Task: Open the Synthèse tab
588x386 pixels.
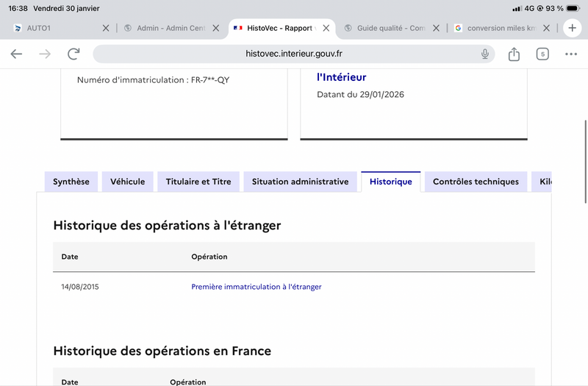Action: [x=71, y=182]
